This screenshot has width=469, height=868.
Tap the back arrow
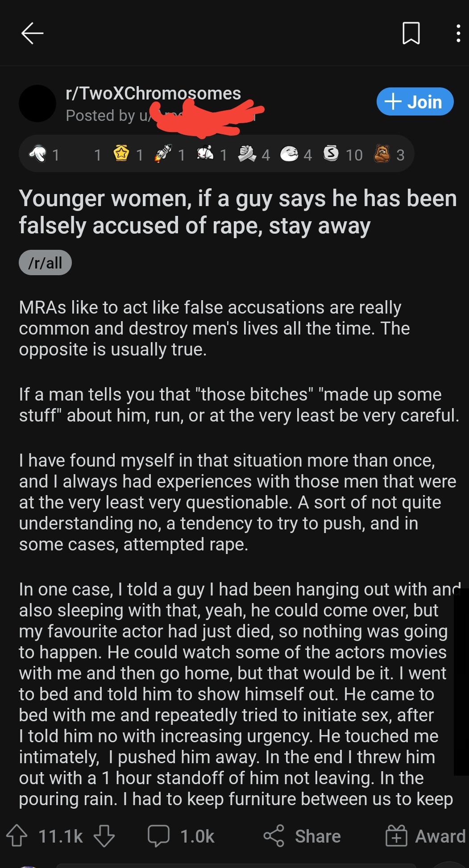32,33
